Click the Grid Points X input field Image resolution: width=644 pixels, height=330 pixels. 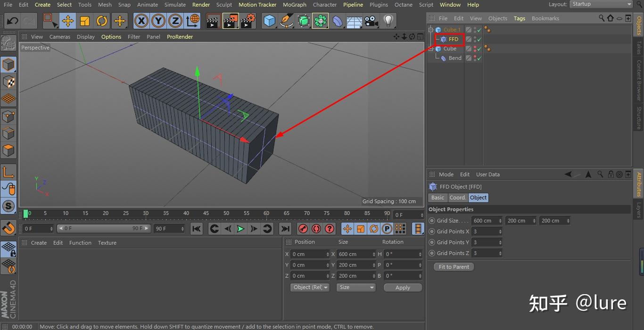click(x=484, y=231)
